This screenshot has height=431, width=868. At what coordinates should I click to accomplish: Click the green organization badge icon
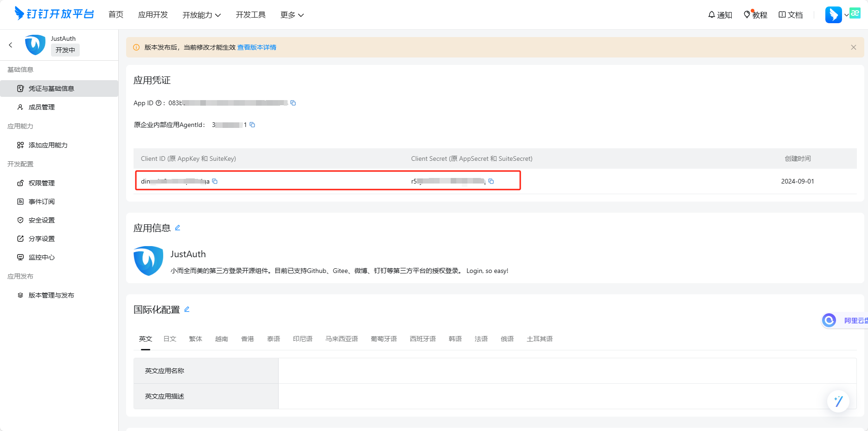click(855, 13)
